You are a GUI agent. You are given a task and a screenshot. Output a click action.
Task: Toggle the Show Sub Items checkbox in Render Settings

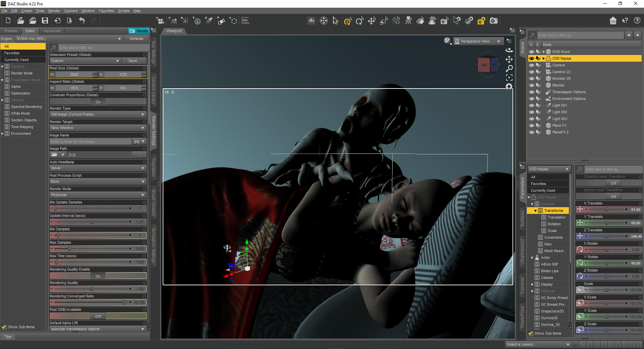(4, 327)
